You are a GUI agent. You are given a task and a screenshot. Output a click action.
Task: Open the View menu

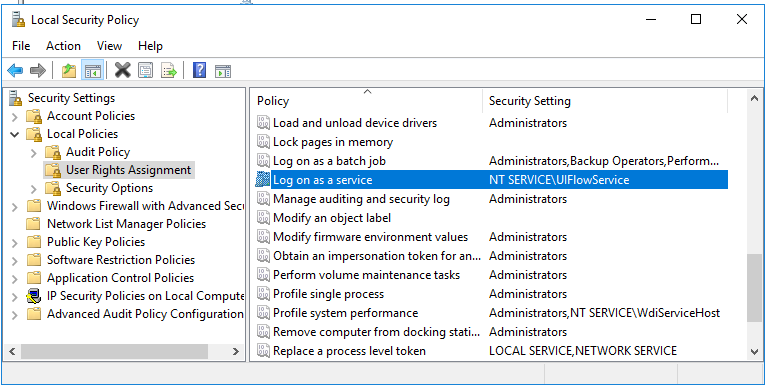109,46
